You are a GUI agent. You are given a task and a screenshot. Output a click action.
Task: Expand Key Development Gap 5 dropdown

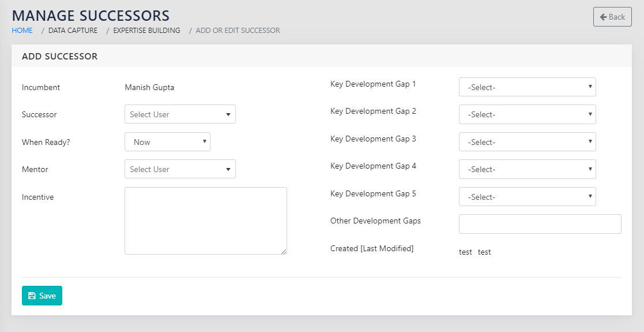click(x=527, y=197)
